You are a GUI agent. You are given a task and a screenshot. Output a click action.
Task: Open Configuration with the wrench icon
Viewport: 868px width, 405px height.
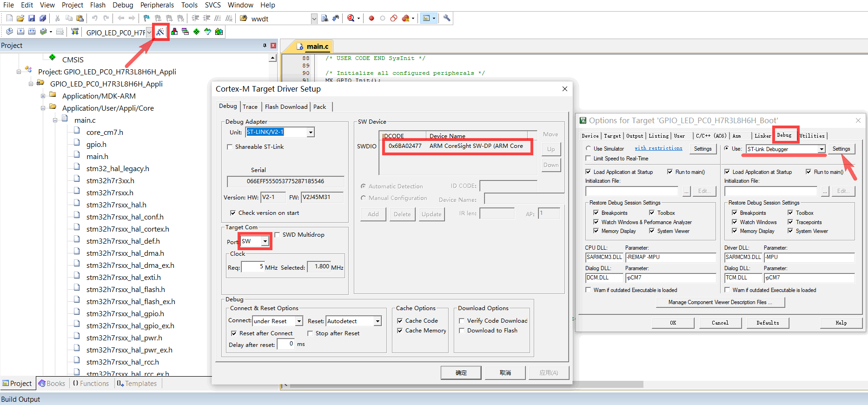click(x=447, y=18)
